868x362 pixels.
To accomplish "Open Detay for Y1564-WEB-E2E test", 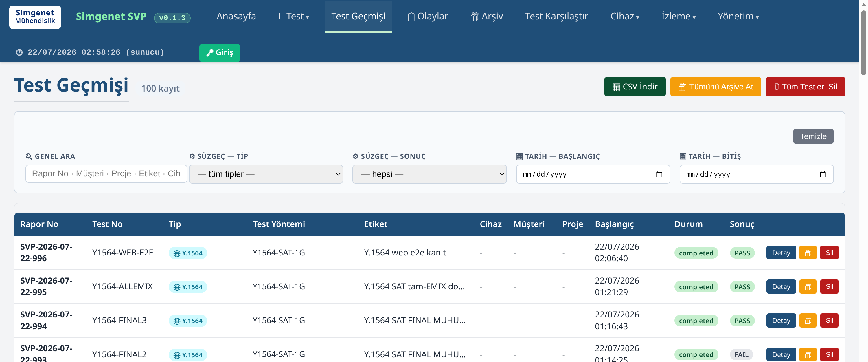I will 781,253.
